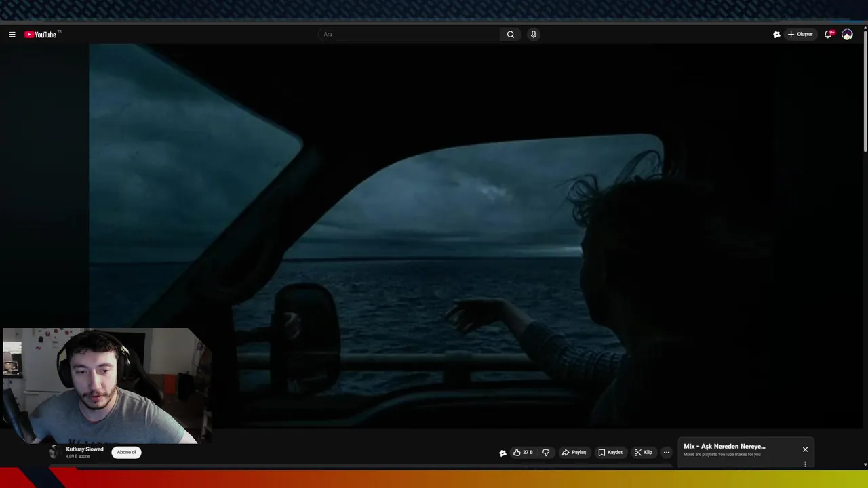Open the Oluştur create button
The width and height of the screenshot is (868, 488).
800,35
